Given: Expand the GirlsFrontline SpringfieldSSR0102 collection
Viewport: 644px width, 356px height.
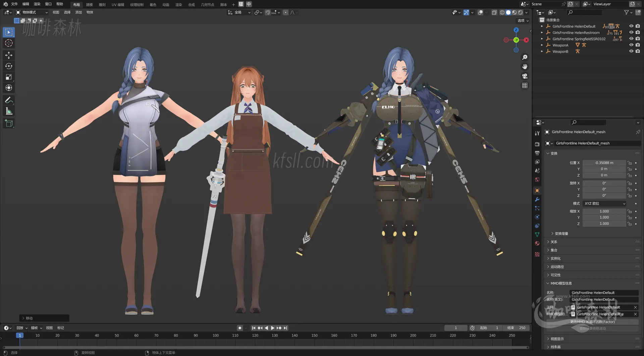Looking at the screenshot, I should click(542, 39).
